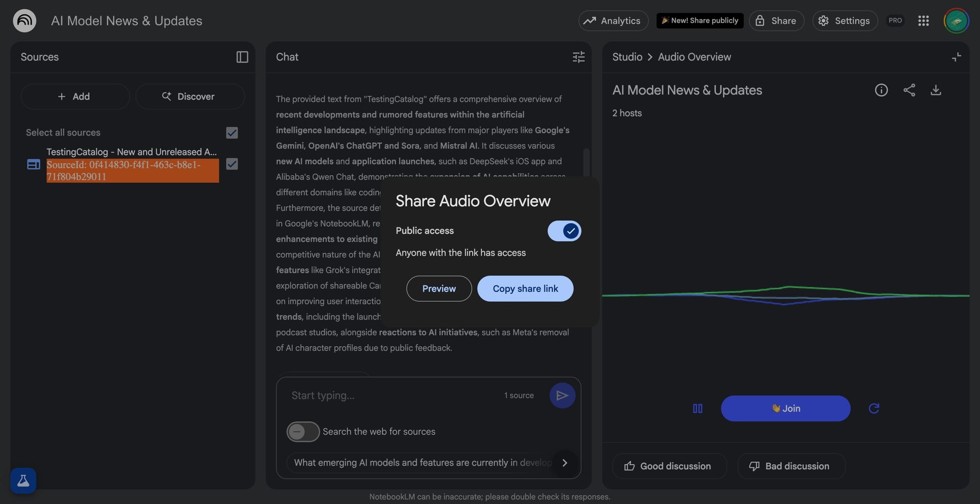The height and width of the screenshot is (504, 980).
Task: Rate as Bad discussion
Action: (791, 466)
